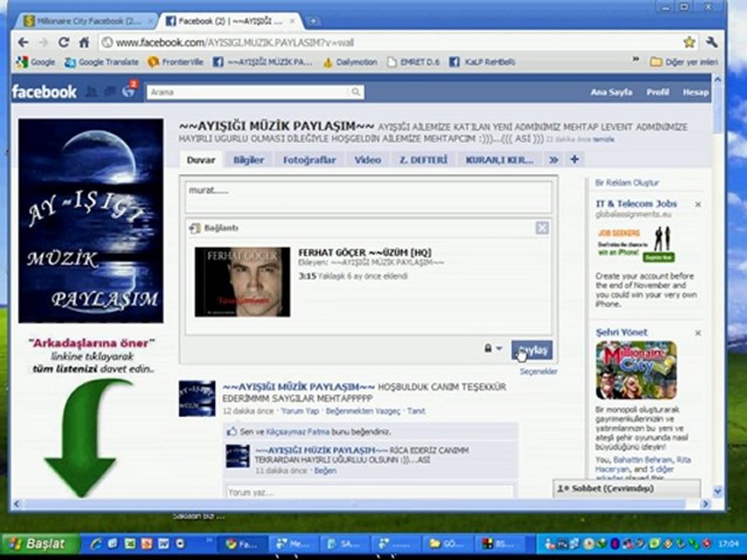Viewport: 747px width, 560px height.
Task: Open the KaLP ReHBeRi bookmark
Action: click(482, 62)
